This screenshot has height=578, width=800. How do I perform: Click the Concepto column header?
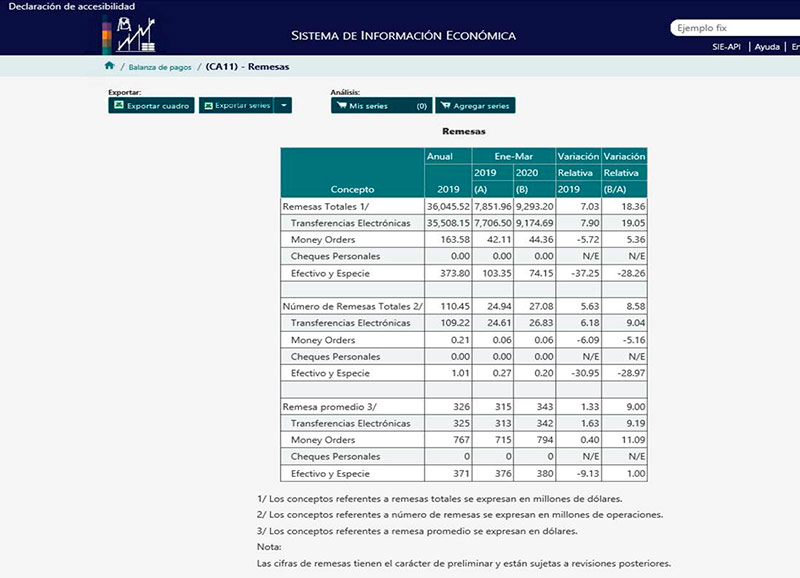352,189
